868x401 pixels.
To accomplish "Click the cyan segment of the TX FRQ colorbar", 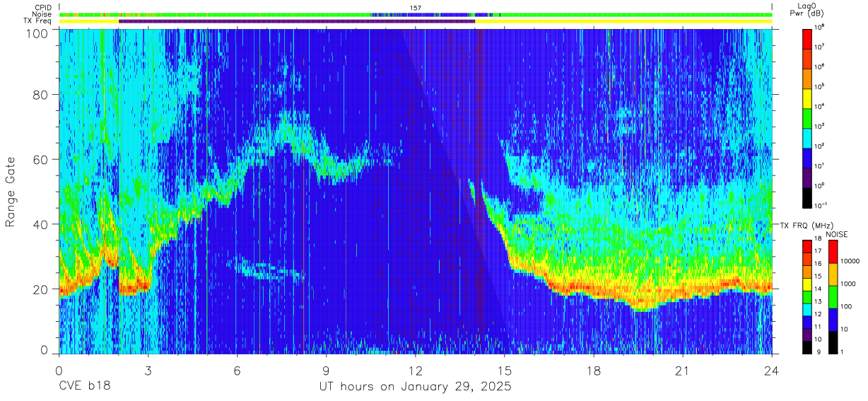I will [807, 309].
